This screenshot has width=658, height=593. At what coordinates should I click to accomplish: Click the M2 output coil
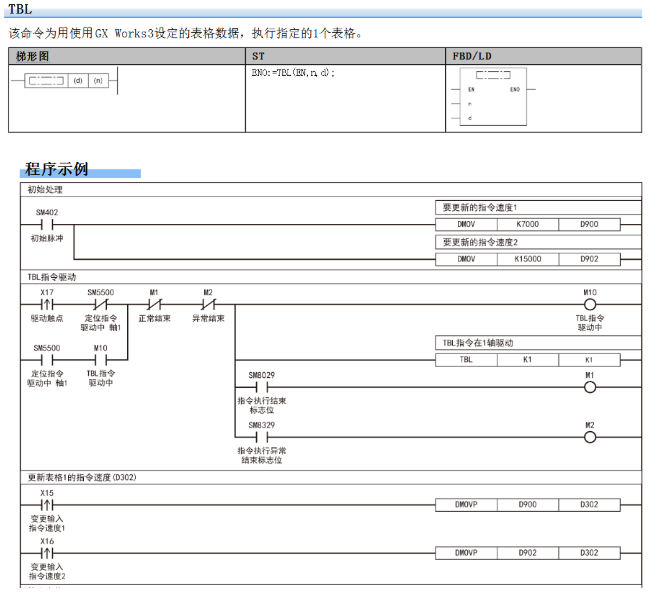coord(590,437)
